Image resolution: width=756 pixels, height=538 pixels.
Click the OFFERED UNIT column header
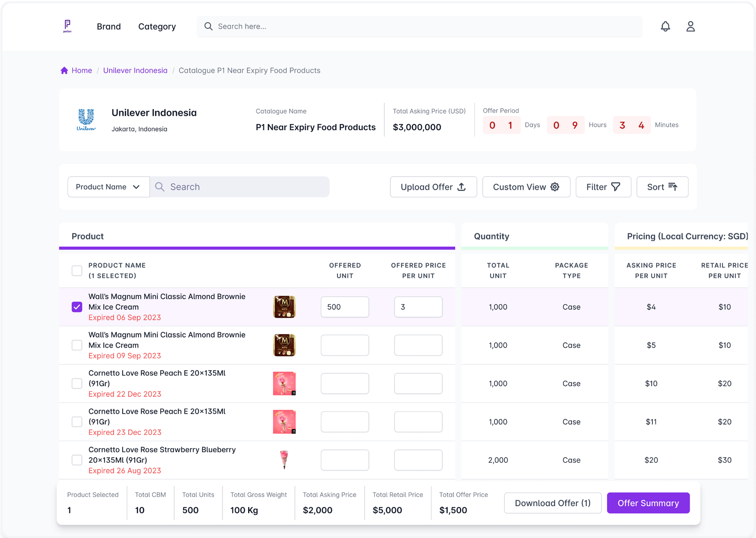345,271
